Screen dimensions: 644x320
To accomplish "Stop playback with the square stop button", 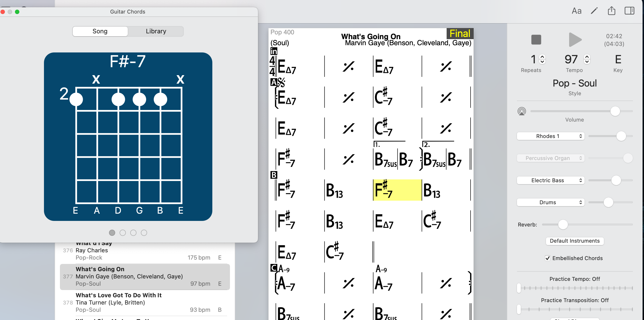I will tap(536, 40).
